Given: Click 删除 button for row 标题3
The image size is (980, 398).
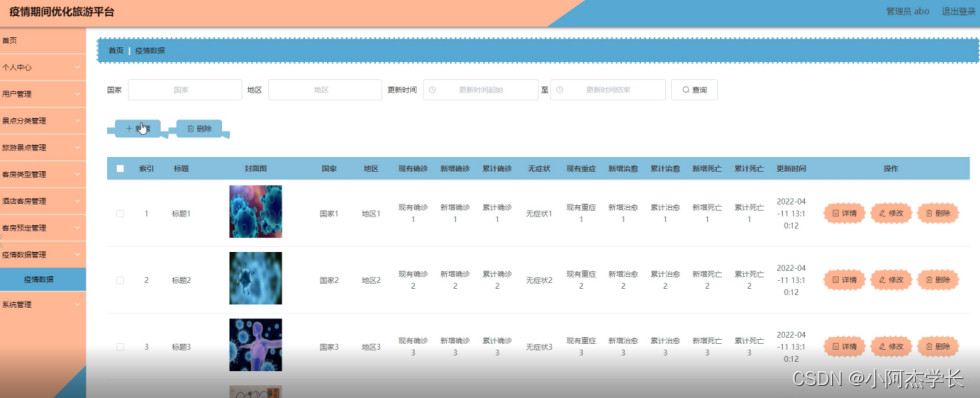Looking at the screenshot, I should click(938, 347).
